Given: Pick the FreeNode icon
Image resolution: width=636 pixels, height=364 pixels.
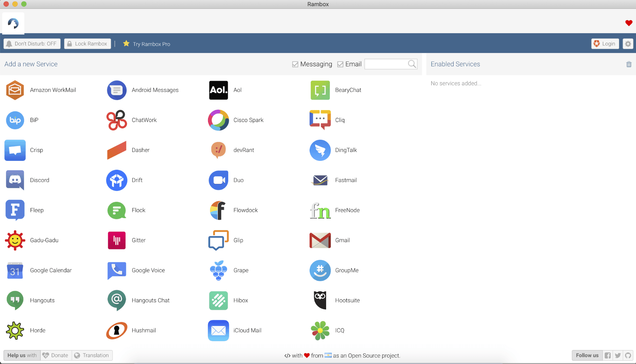Looking at the screenshot, I should pos(320,210).
